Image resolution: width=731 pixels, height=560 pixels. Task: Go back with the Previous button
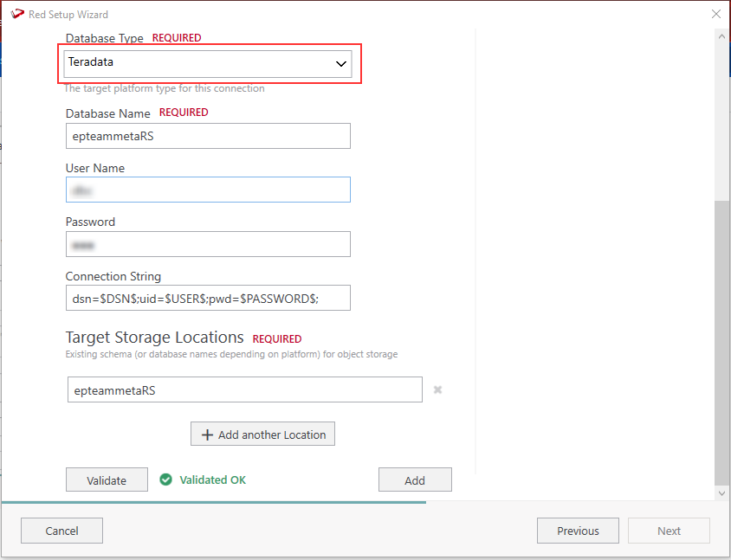(x=578, y=531)
